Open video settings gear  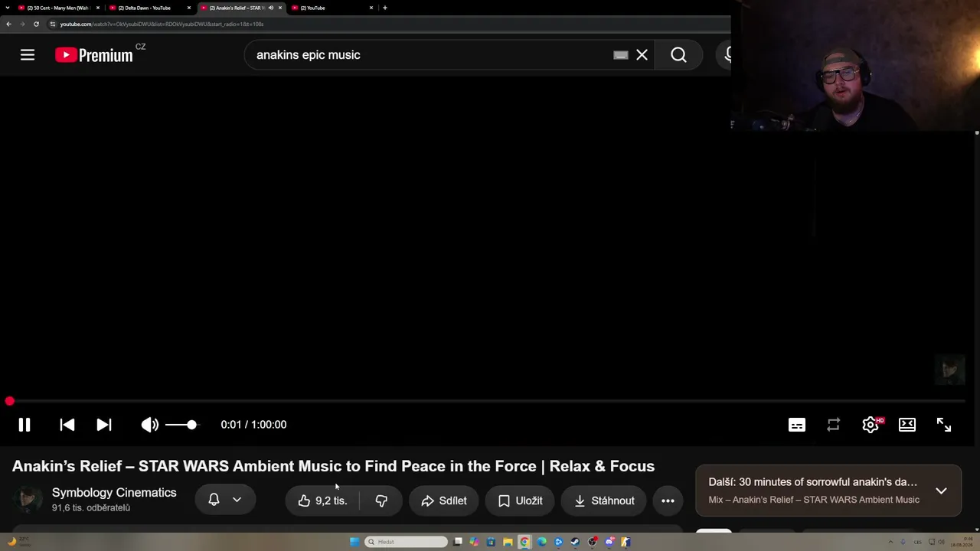coord(871,425)
